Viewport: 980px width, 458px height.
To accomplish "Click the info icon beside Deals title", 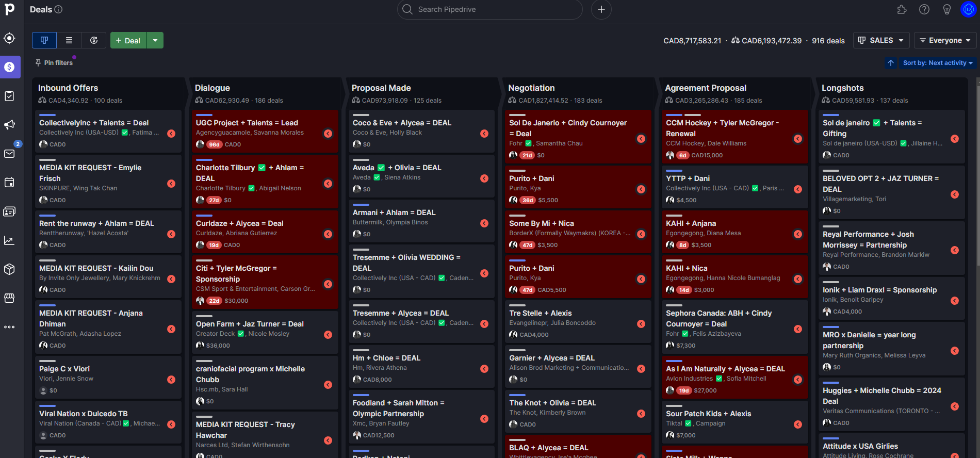I will [x=59, y=9].
